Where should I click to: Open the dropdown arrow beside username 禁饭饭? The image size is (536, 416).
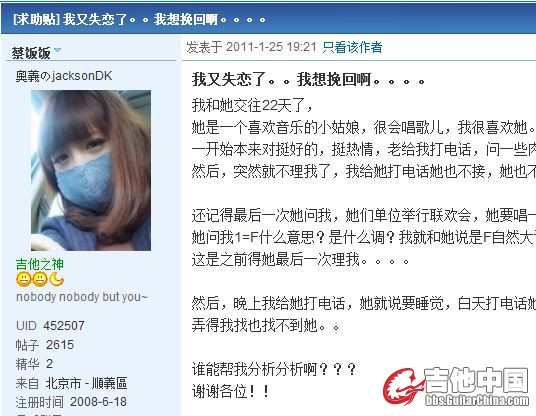(x=57, y=51)
